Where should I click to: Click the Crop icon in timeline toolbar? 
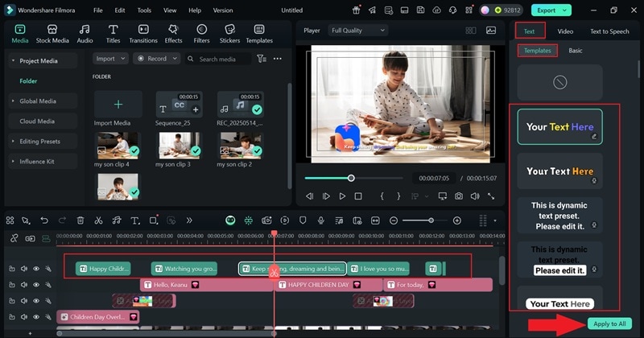(154, 221)
